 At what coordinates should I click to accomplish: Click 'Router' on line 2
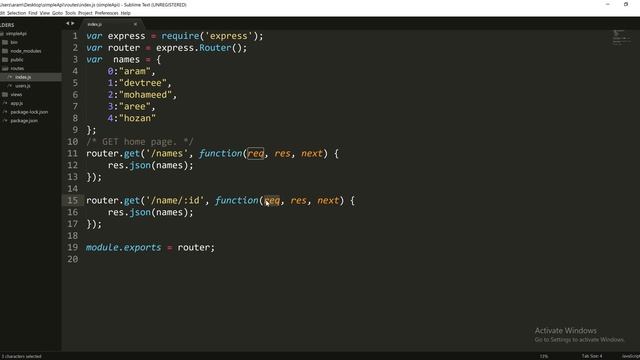click(x=215, y=48)
